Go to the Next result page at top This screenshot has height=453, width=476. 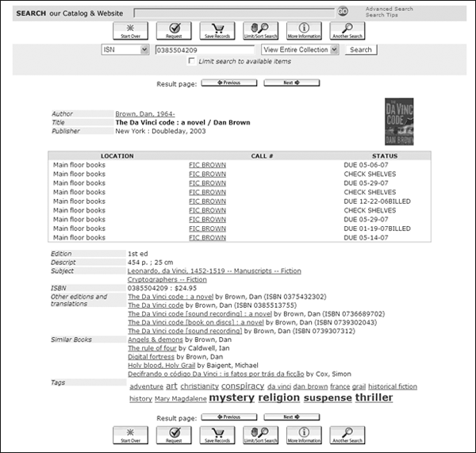pyautogui.click(x=291, y=83)
